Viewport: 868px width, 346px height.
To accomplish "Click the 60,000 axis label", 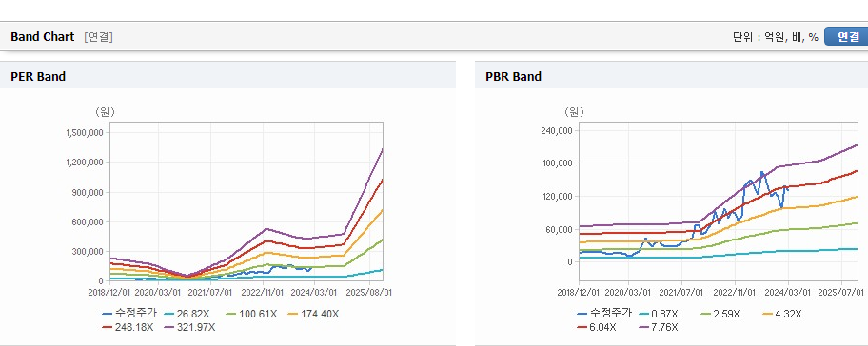I will (560, 229).
